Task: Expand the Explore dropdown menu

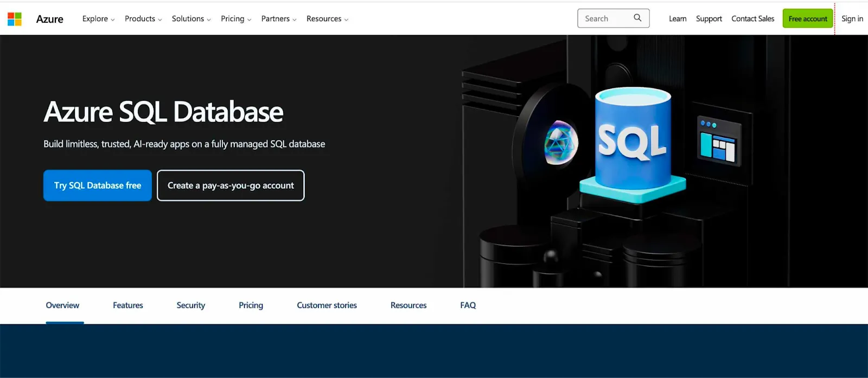Action: pos(98,19)
